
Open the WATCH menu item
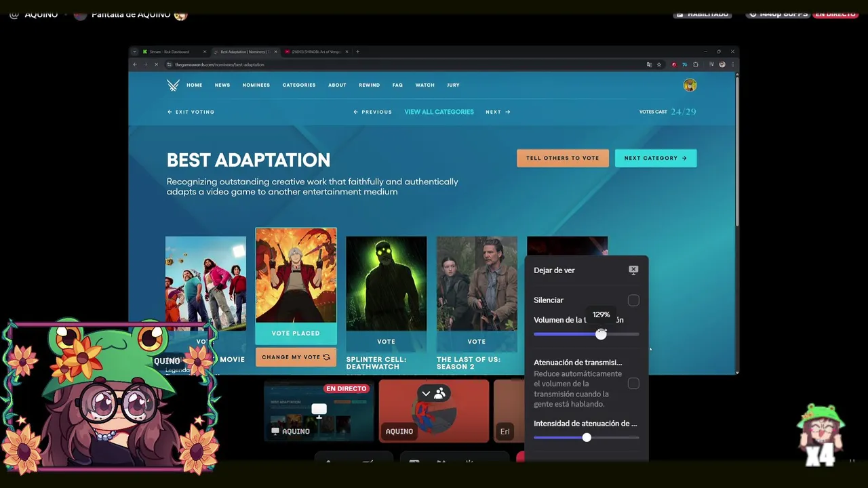click(x=425, y=85)
